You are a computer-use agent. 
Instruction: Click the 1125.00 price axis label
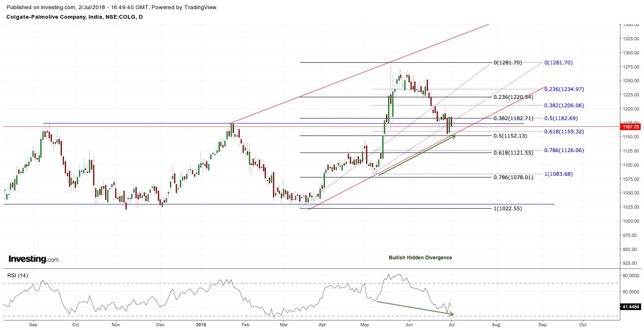631,151
